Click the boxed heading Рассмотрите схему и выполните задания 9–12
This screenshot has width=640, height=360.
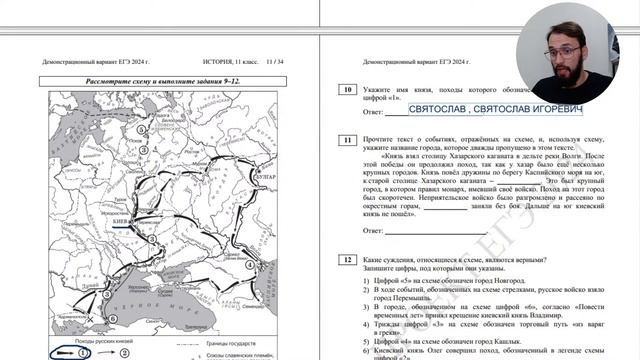pos(163,81)
